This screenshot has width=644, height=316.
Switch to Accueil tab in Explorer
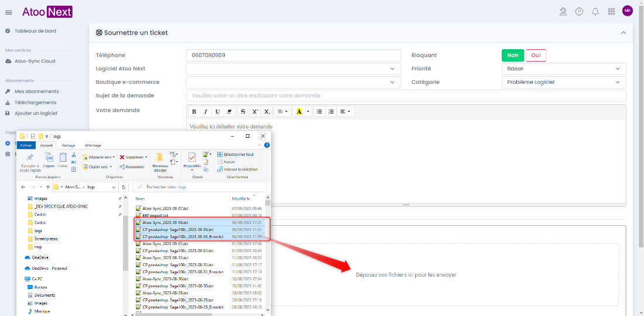(x=46, y=145)
